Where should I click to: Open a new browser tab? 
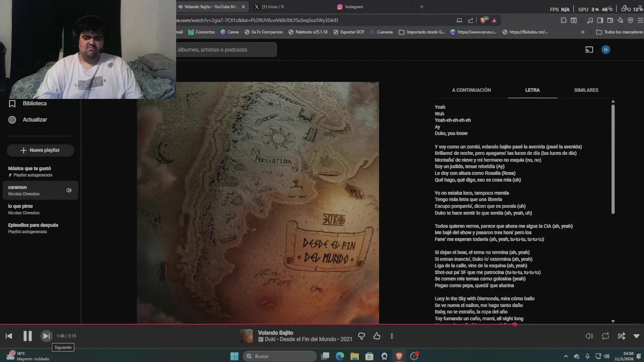[422, 7]
